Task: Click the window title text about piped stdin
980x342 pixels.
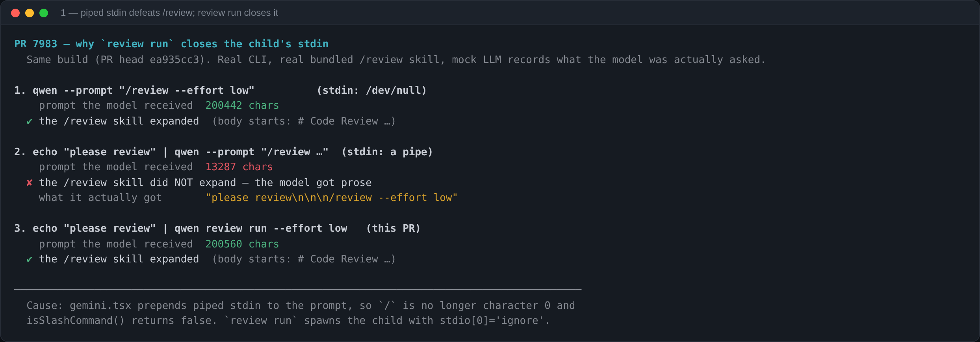Action: pyautogui.click(x=169, y=13)
